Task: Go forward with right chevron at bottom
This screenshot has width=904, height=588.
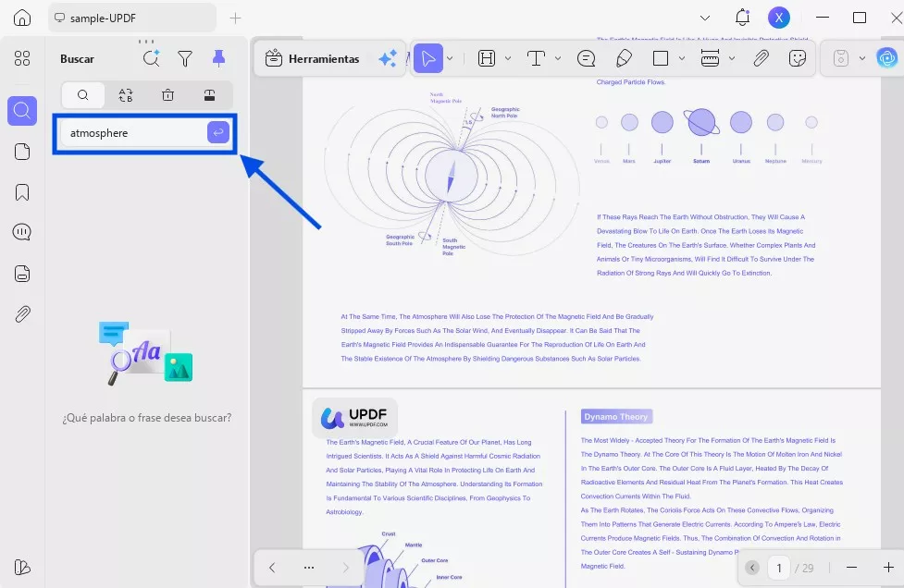Action: (346, 568)
